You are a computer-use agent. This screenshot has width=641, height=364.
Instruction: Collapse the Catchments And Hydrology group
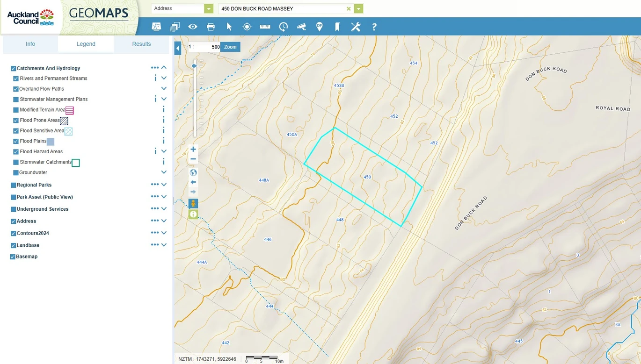[x=164, y=68]
